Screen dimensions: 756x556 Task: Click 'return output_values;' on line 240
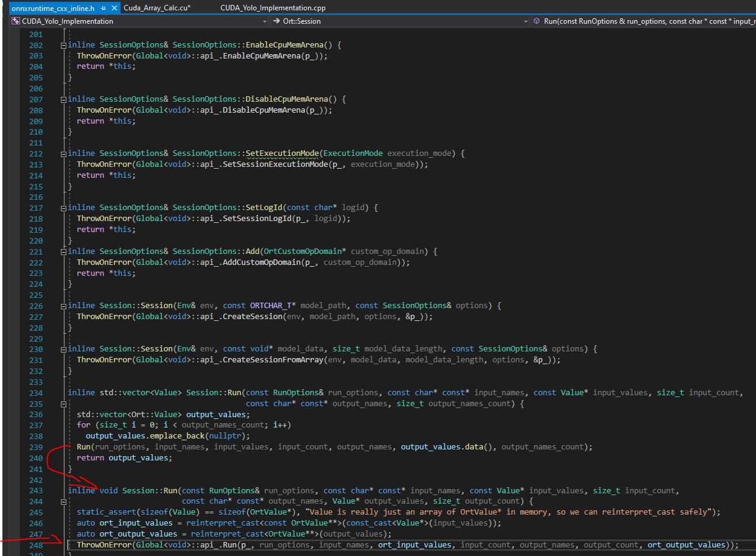tap(125, 457)
